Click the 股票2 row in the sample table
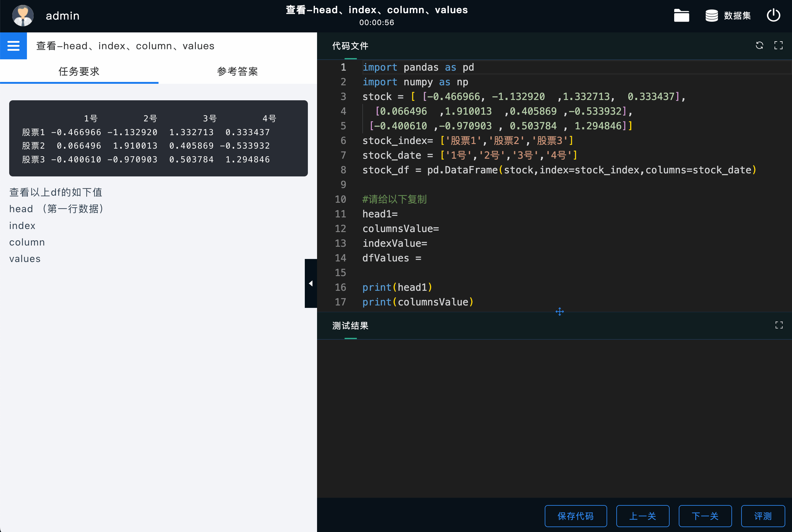Screen dimensions: 792x532 [x=146, y=146]
